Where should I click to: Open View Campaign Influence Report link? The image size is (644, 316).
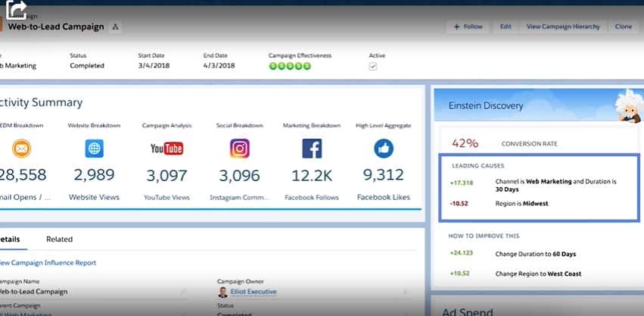coord(48,263)
